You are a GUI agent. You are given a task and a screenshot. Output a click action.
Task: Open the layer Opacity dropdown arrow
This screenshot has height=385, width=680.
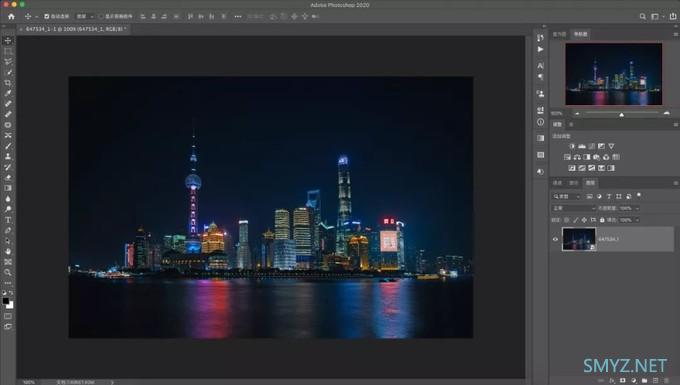click(637, 208)
